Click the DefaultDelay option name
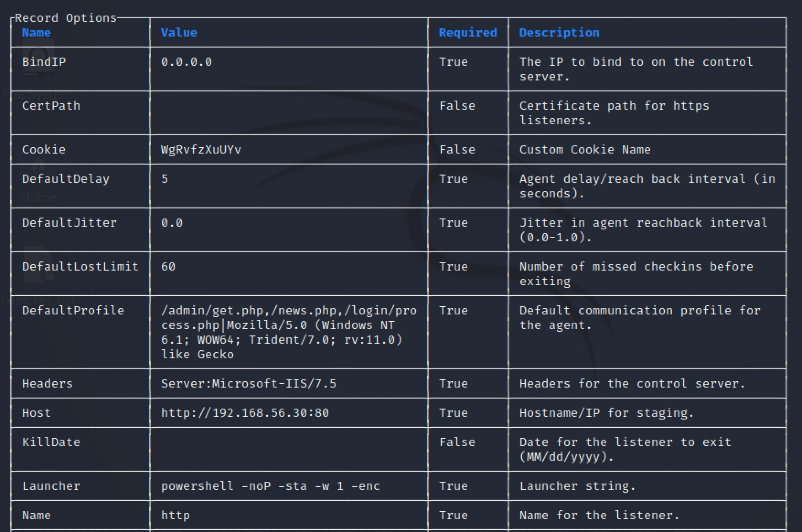 [x=66, y=179]
